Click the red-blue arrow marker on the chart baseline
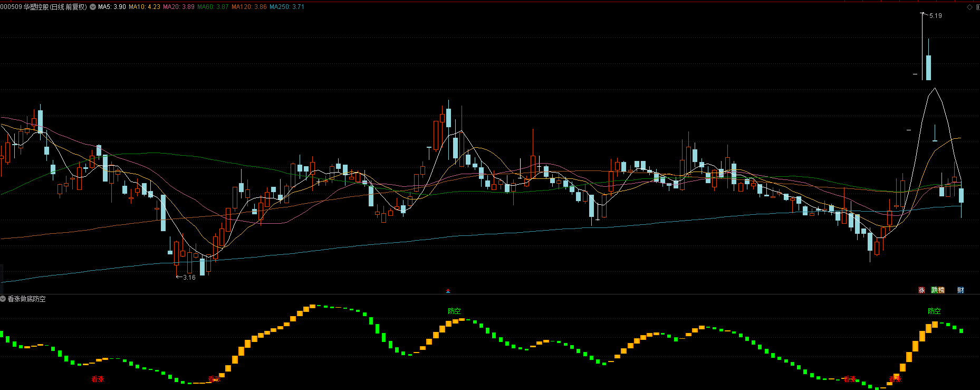Screen dimensions: 980x390 (448, 290)
